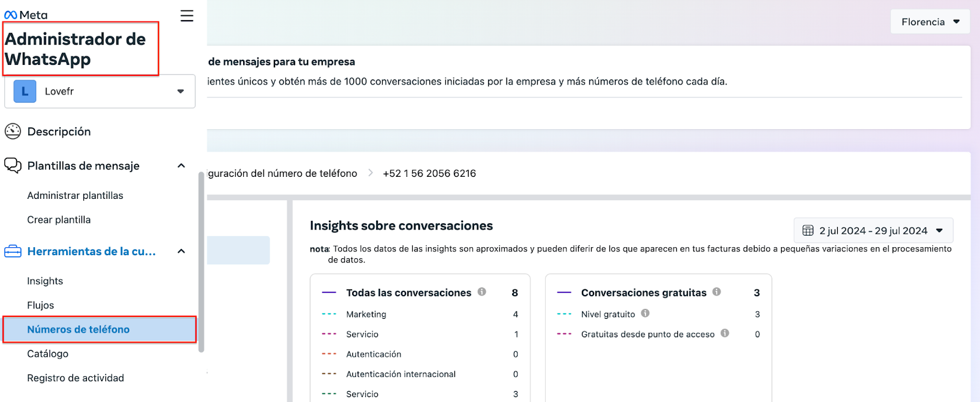980x402 pixels.
Task: Click the calendar icon in date range
Action: click(808, 231)
